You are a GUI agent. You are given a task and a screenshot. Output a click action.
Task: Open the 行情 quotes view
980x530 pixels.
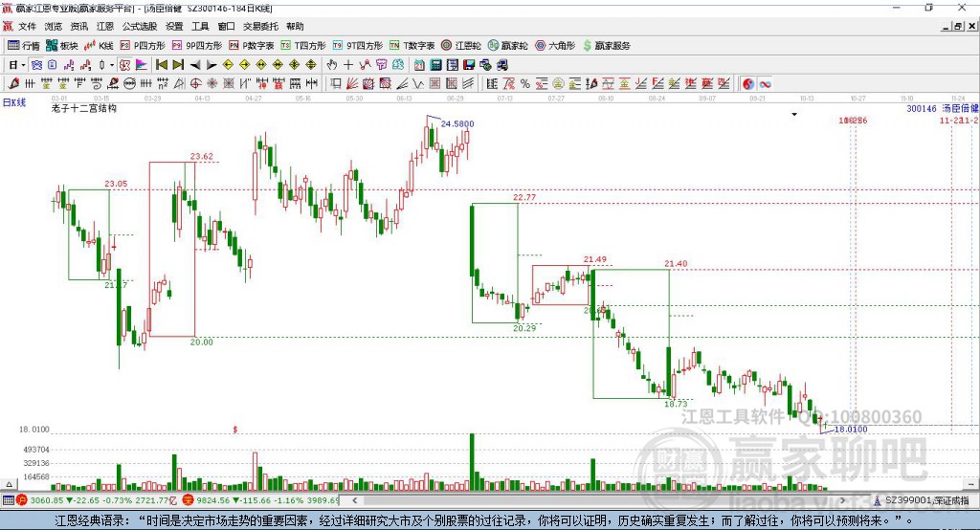(x=24, y=46)
